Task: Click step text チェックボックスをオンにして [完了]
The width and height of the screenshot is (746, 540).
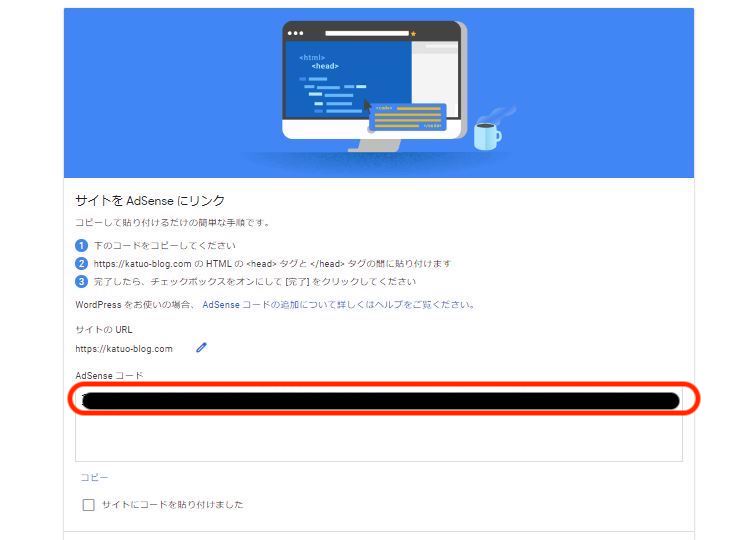Action: pyautogui.click(x=255, y=282)
